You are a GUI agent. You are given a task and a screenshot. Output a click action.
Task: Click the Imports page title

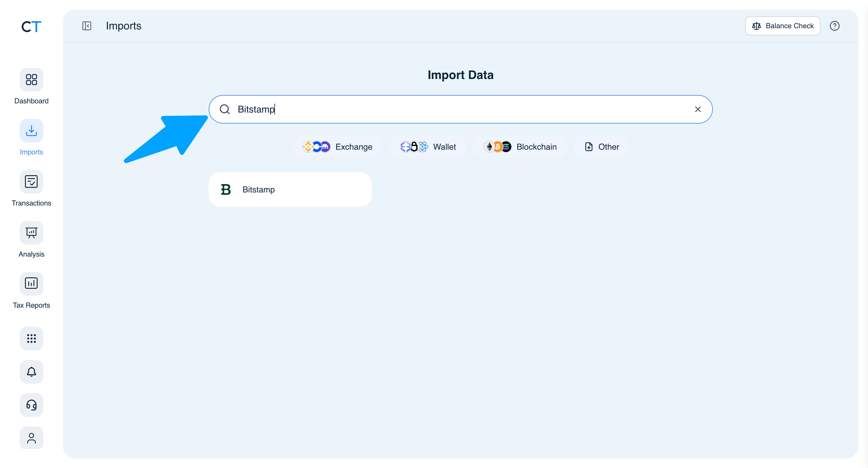(x=123, y=26)
